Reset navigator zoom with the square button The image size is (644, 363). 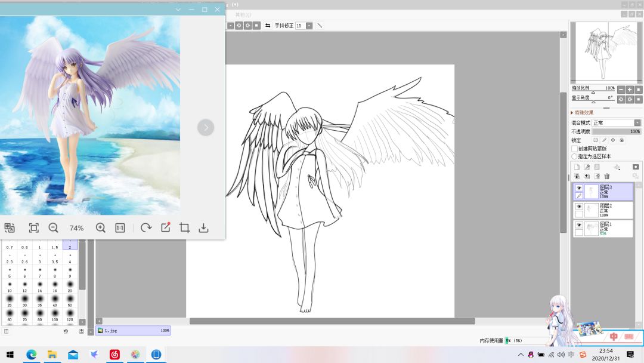[x=638, y=90]
